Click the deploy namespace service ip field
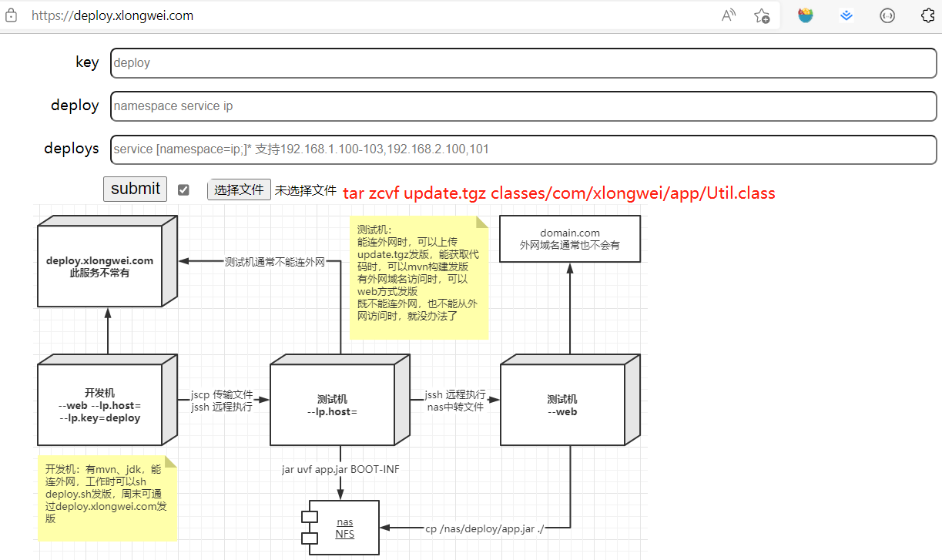This screenshot has height=560, width=942. 524,106
